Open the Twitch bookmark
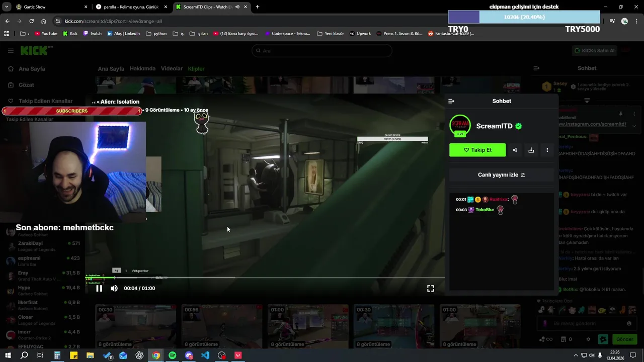 point(92,34)
